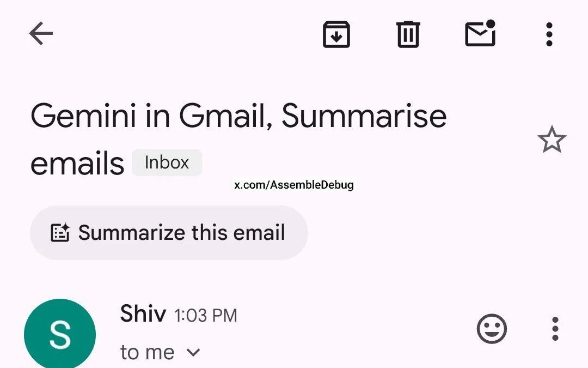This screenshot has width=588, height=368.
Task: Click the word "emails" in the subject
Action: click(77, 164)
